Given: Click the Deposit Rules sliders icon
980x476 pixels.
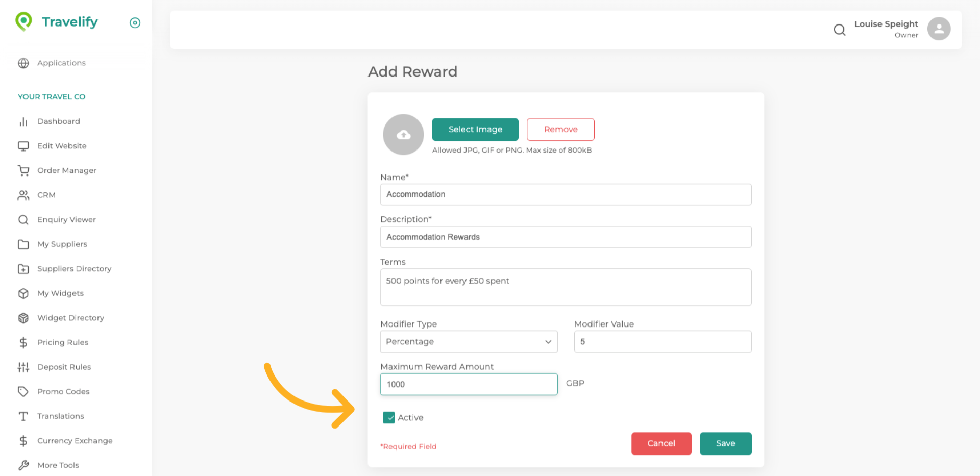Looking at the screenshot, I should click(23, 367).
